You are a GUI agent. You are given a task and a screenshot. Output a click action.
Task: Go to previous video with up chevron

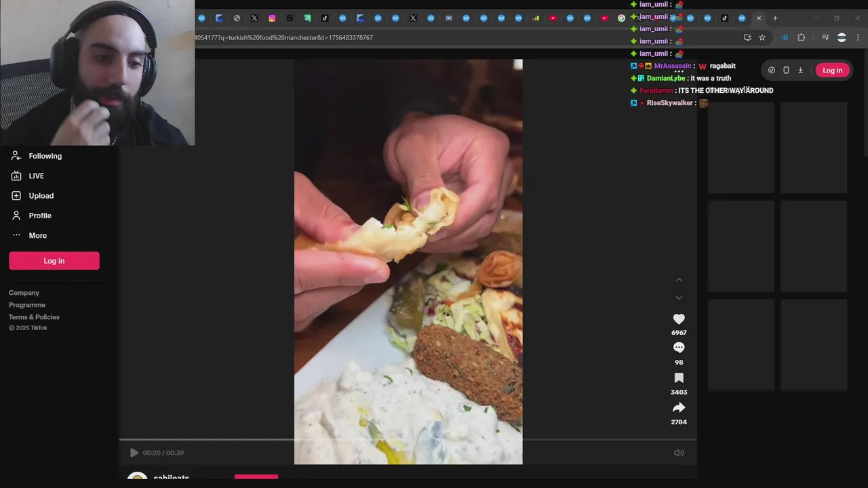[679, 280]
